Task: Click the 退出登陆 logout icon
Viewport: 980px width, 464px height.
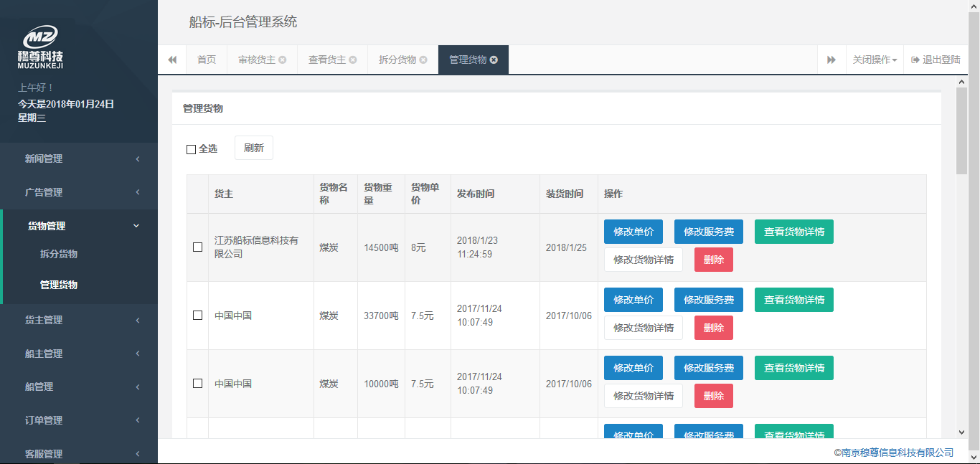Action: coord(915,60)
